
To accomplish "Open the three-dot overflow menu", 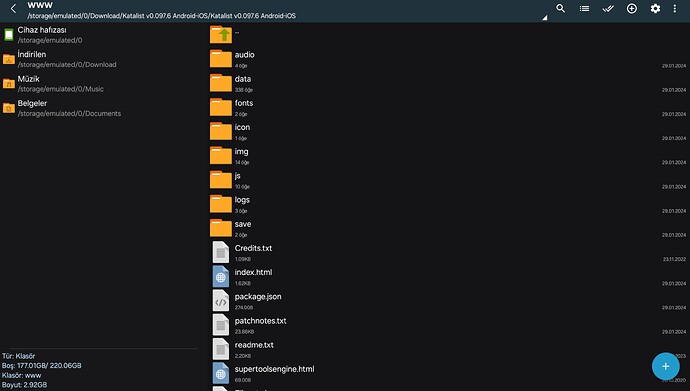I will pos(675,8).
